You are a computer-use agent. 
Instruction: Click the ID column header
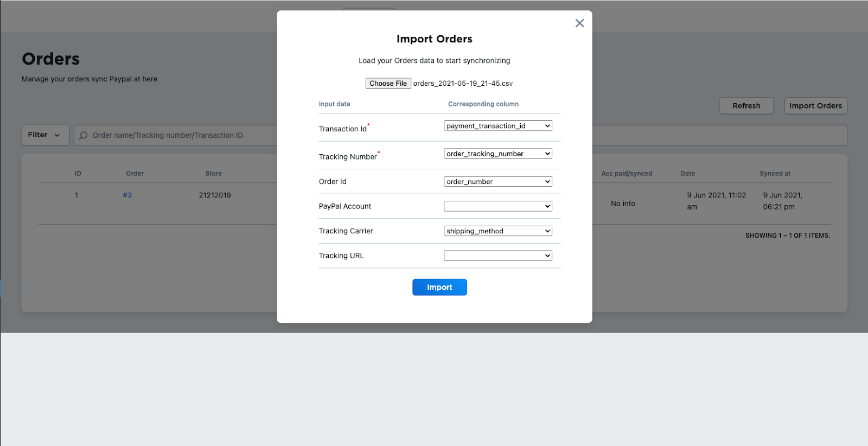78,174
